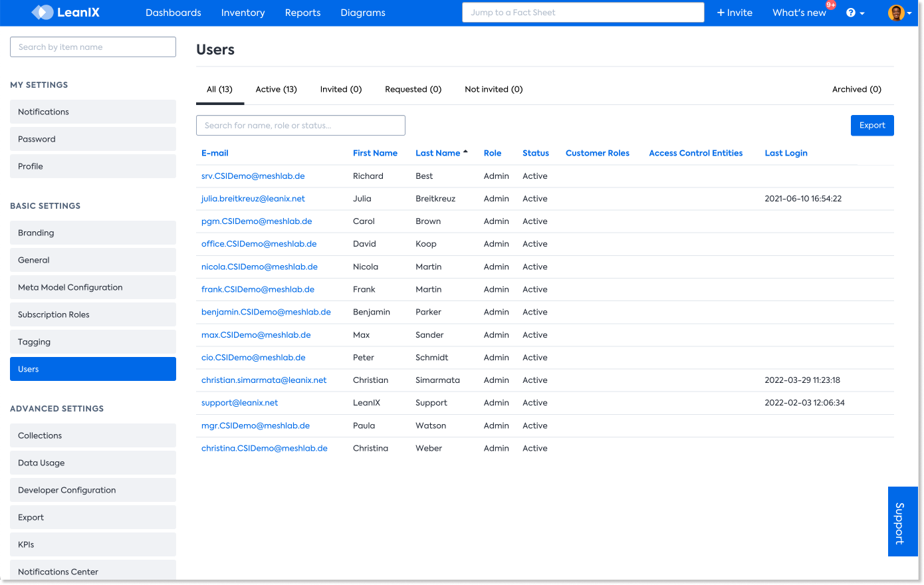
Task: Open Password settings
Action: [93, 139]
